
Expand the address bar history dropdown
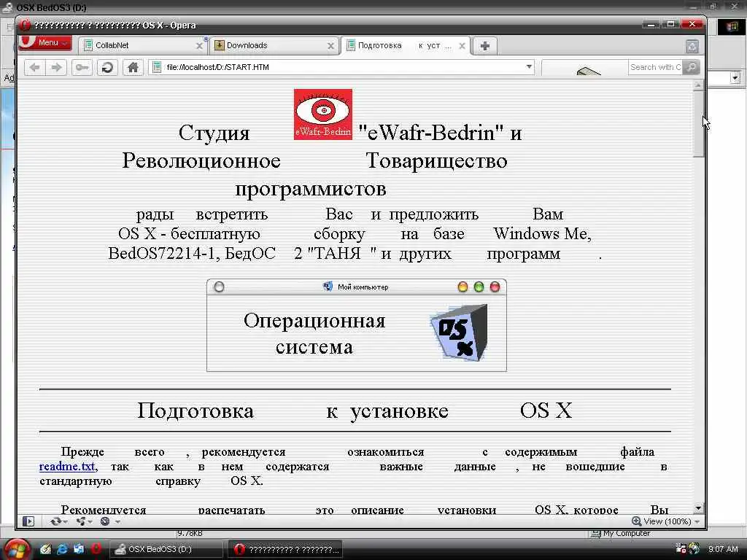point(529,66)
